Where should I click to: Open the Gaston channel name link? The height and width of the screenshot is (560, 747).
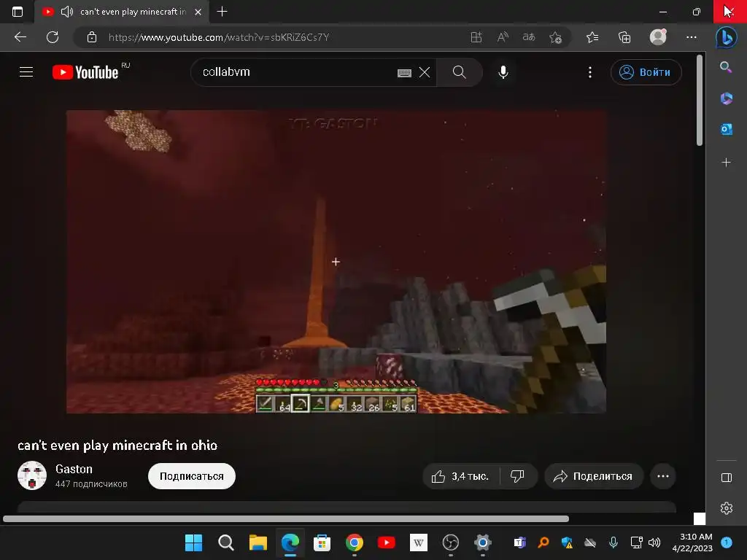point(74,469)
